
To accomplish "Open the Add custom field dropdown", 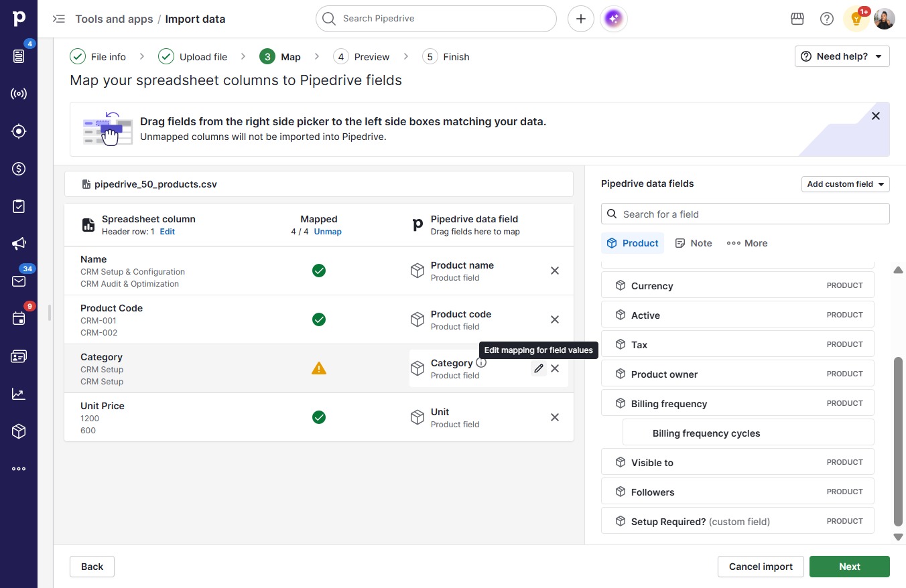I will 846,184.
